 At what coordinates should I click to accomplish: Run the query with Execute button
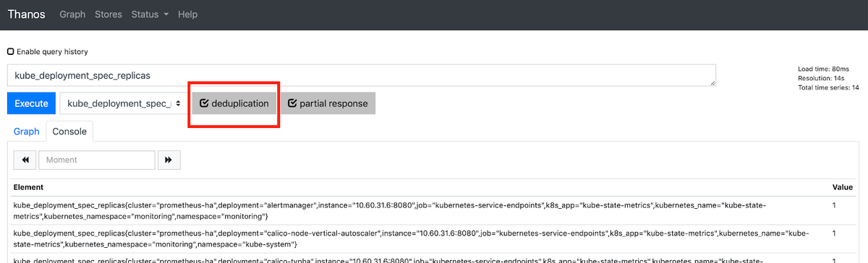[31, 103]
